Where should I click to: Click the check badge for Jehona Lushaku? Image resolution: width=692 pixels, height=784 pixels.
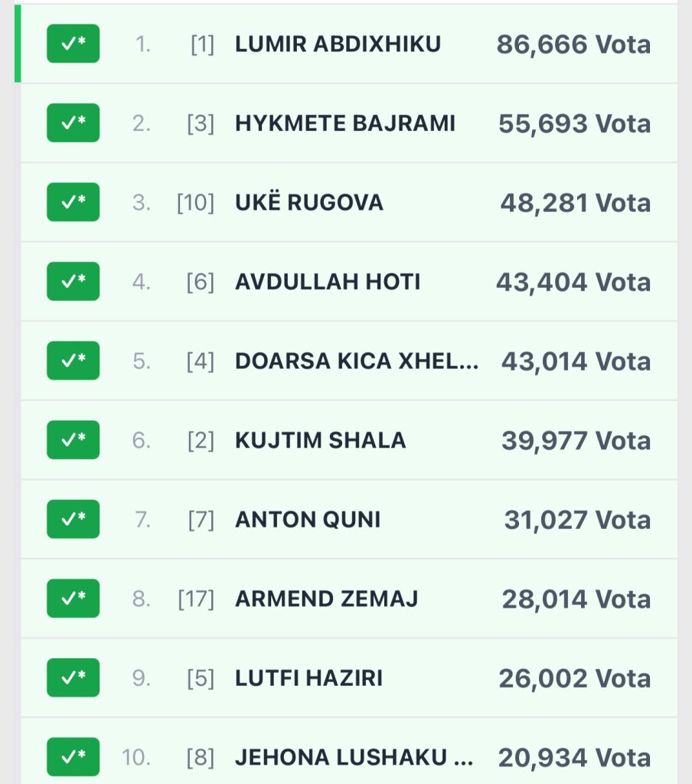coord(73,756)
